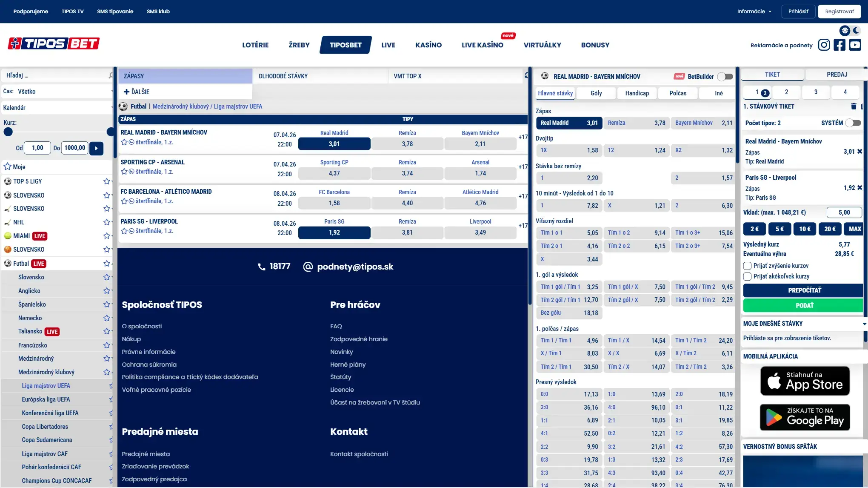868x488 pixels.
Task: Delete the stávkový tiket via trash icon
Action: coord(854,106)
